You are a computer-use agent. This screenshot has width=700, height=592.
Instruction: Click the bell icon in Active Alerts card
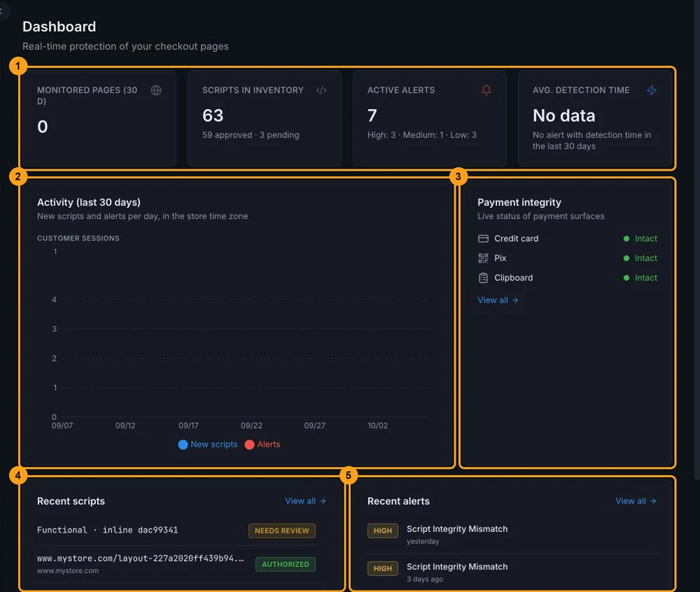click(x=486, y=90)
